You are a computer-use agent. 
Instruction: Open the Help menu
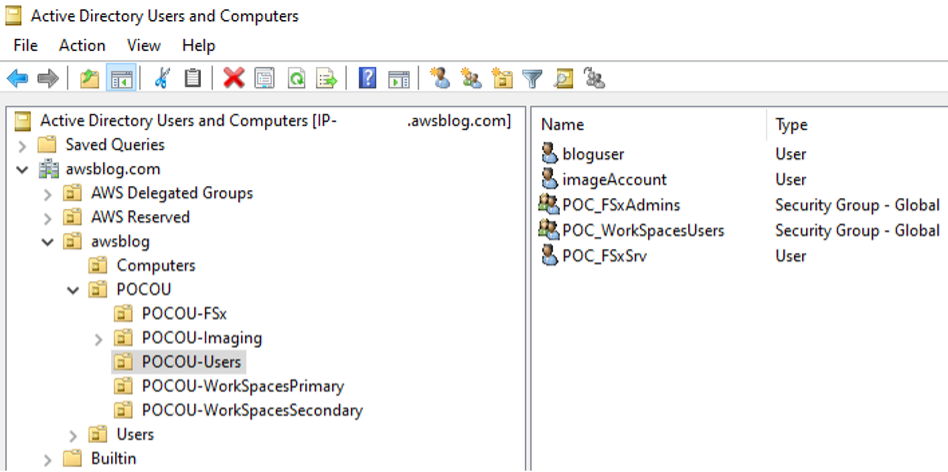[198, 45]
